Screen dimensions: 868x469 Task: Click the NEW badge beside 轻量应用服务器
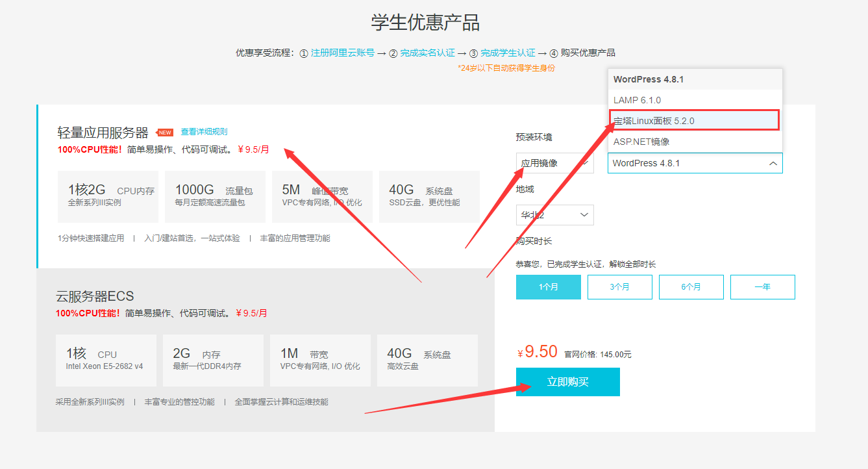[165, 133]
